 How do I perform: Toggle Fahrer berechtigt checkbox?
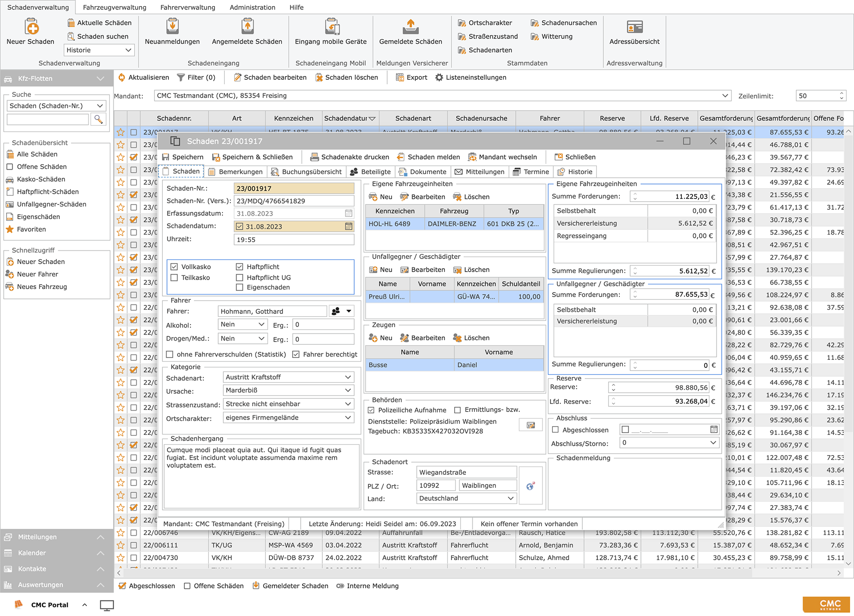(x=296, y=355)
